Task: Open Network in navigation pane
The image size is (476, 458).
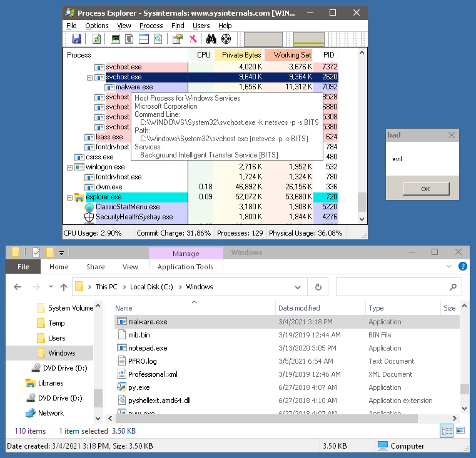Action: tap(51, 413)
